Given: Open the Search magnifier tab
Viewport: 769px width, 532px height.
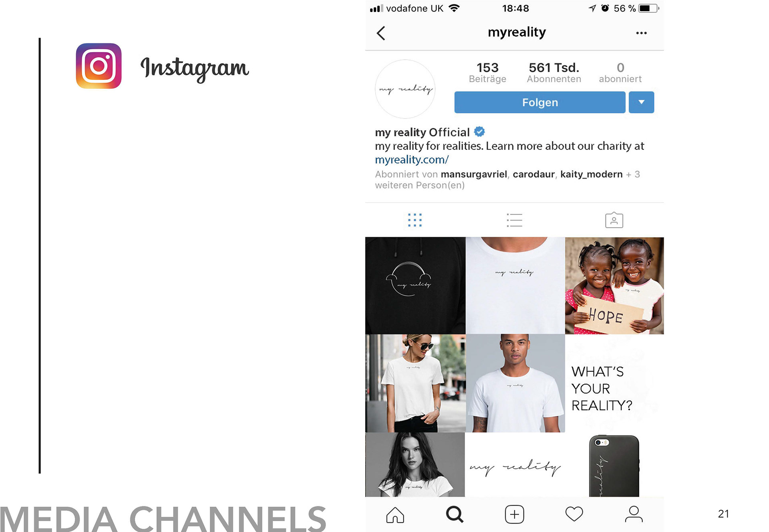Looking at the screenshot, I should point(455,515).
